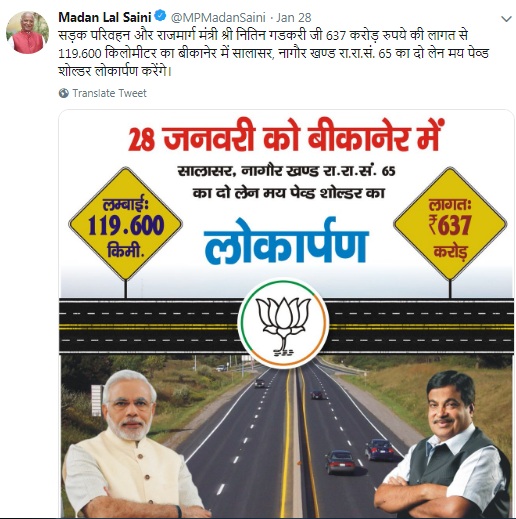The image size is (516, 519).
Task: Click the Translate Tweet link
Action: click(x=109, y=93)
